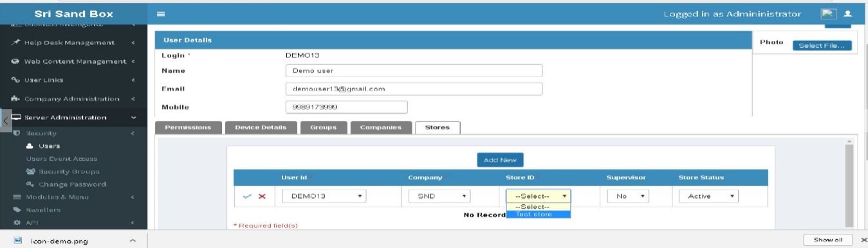Switch to the Groups tab
This screenshot has height=248, width=868.
point(324,127)
